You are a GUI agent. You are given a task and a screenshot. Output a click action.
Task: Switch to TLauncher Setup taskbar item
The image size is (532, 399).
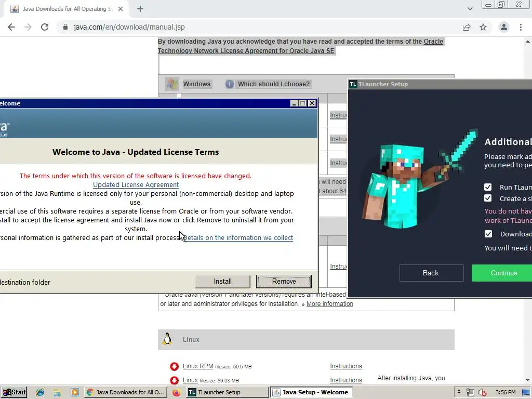tap(227, 392)
